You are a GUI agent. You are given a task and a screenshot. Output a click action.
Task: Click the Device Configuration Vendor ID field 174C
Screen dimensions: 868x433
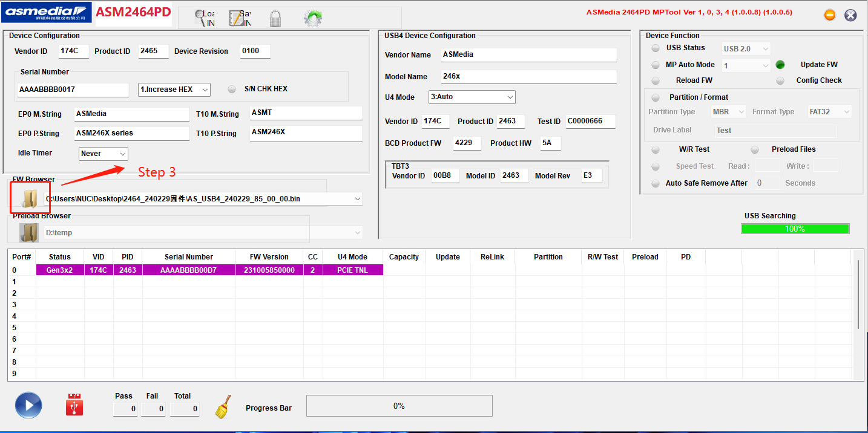74,51
